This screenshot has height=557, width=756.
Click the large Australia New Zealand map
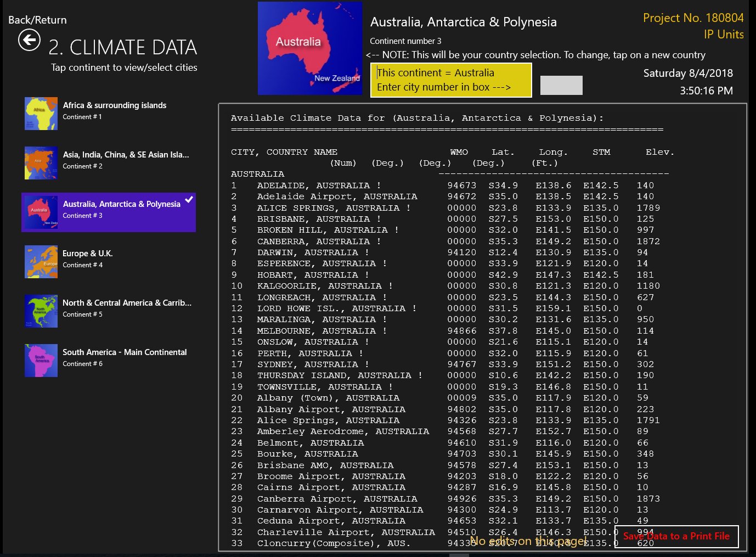[x=310, y=48]
